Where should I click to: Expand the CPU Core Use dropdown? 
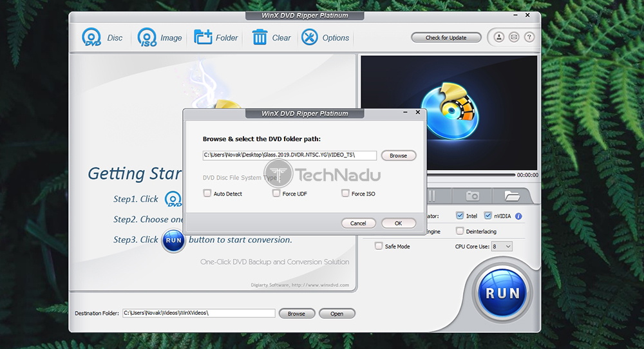pyautogui.click(x=502, y=247)
